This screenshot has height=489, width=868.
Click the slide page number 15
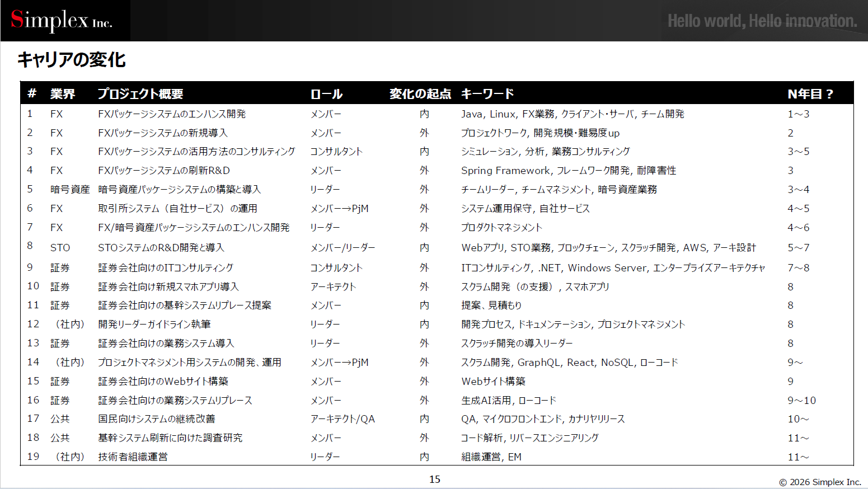point(434,479)
